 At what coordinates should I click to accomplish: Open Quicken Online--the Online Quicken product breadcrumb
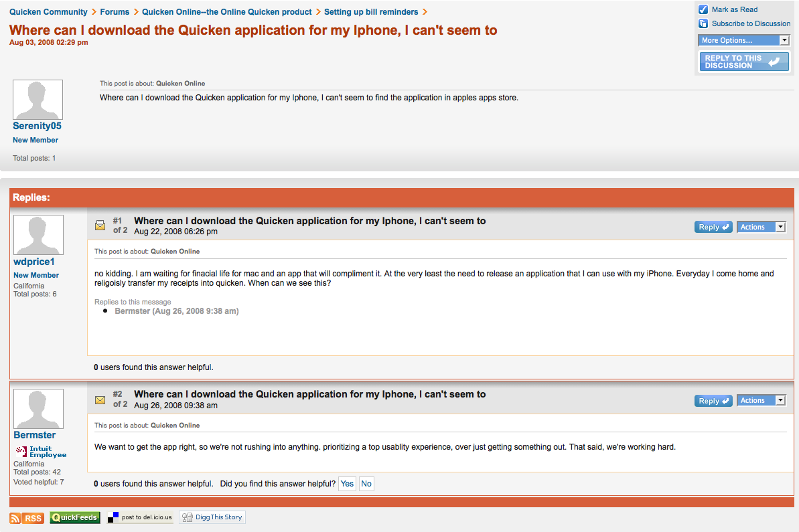click(227, 11)
